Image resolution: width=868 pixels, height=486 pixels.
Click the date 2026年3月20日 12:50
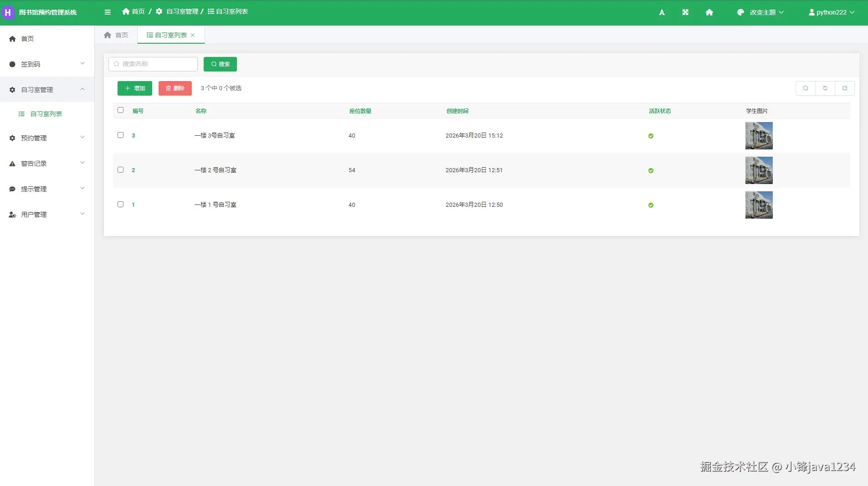tap(474, 205)
